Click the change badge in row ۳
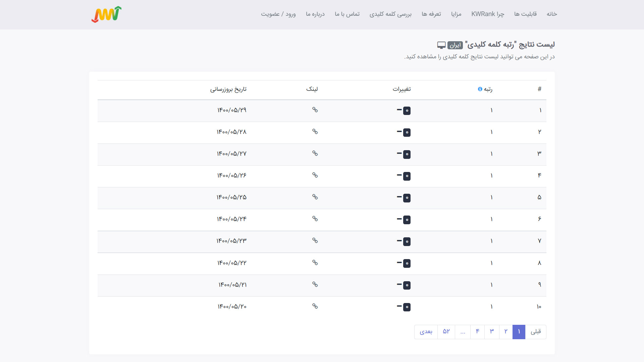 407,154
